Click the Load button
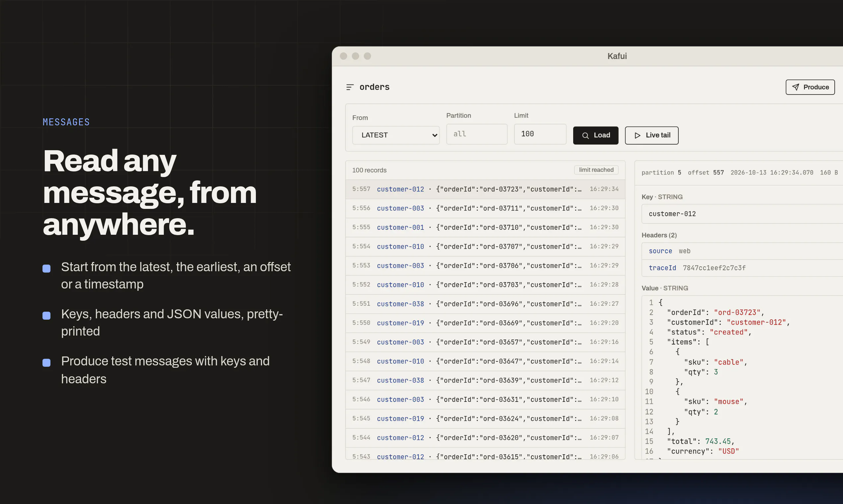The width and height of the screenshot is (843, 504). (595, 136)
